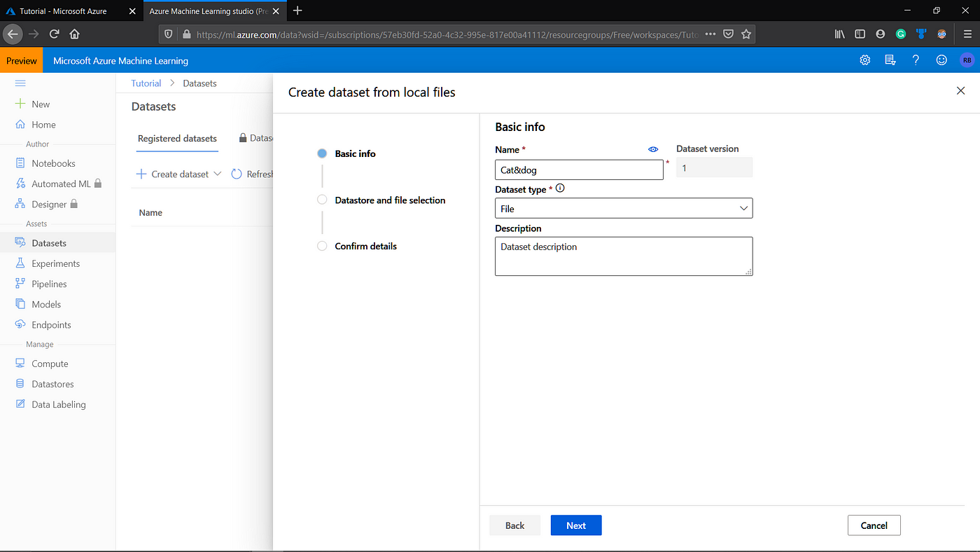Go back with browser back arrow
The image size is (980, 552).
pyautogui.click(x=13, y=34)
